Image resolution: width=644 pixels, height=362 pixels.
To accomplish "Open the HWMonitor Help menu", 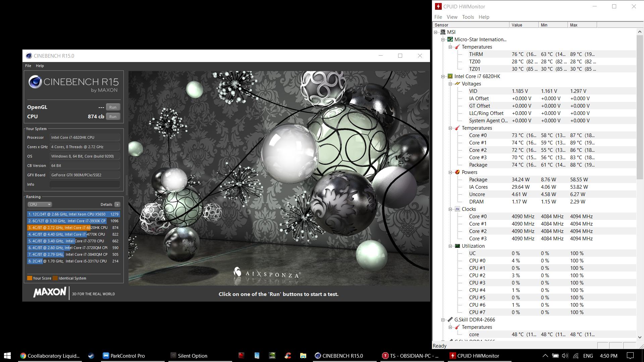I will [x=484, y=17].
